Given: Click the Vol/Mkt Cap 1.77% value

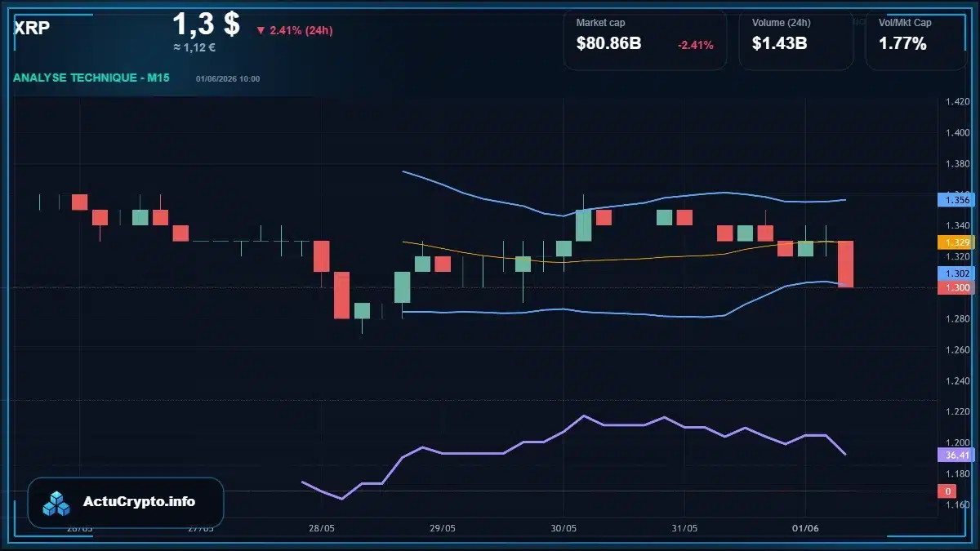Looking at the screenshot, I should pos(902,43).
